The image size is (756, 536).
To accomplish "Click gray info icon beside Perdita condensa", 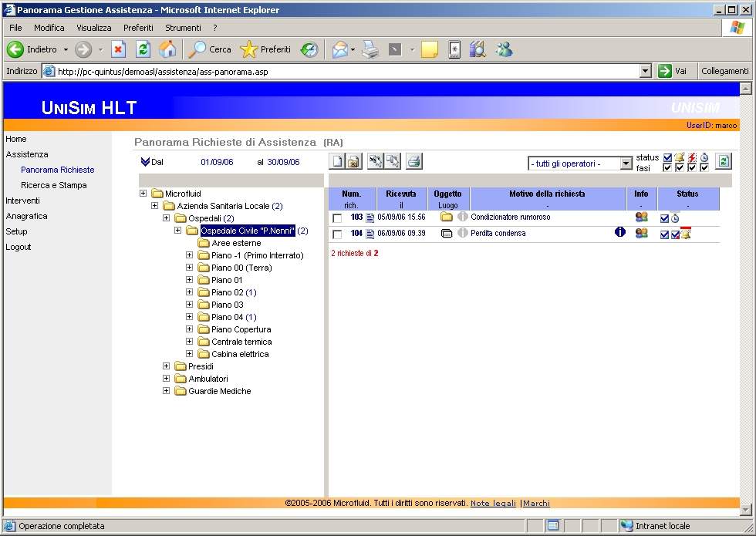I will click(462, 233).
